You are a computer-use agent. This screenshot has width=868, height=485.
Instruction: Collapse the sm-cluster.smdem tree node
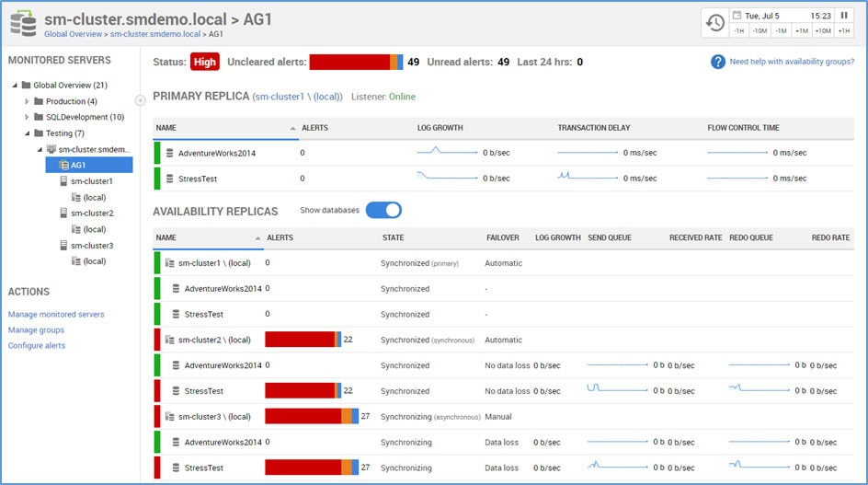(40, 150)
